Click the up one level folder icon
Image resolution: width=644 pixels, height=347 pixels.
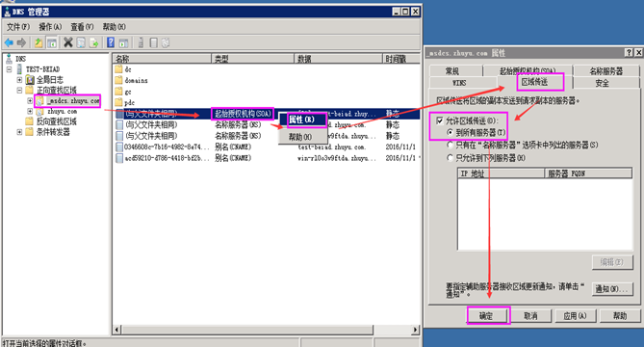point(39,42)
